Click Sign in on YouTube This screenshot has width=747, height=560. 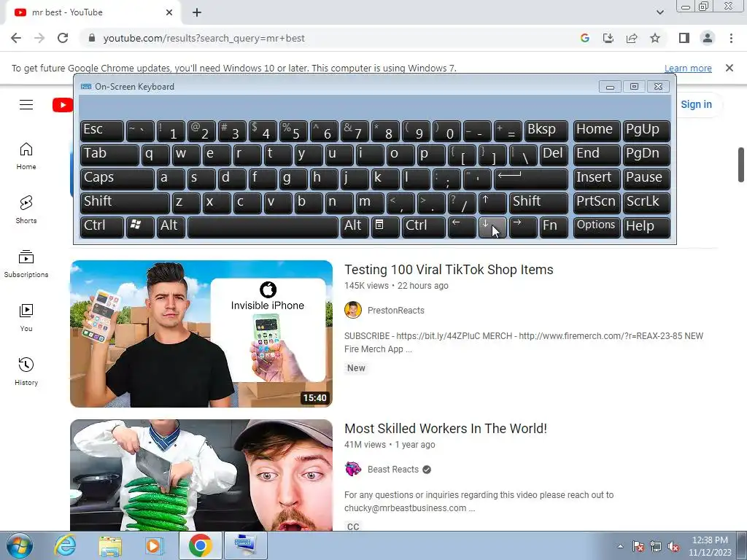(x=696, y=104)
